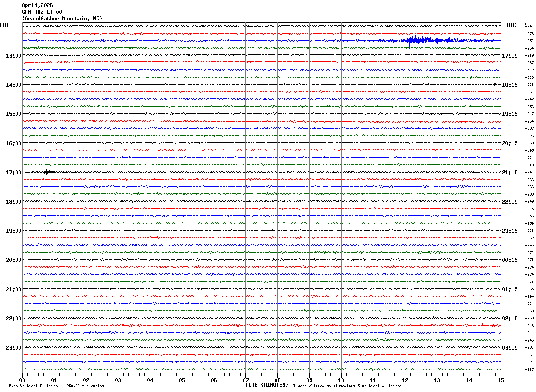Click the 03:15 UTC time label
Screen dimensions: 536x392
point(509,347)
